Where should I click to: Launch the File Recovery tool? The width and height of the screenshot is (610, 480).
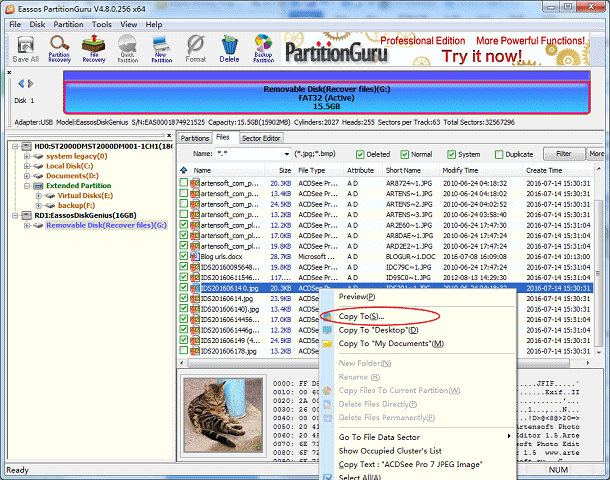94,49
